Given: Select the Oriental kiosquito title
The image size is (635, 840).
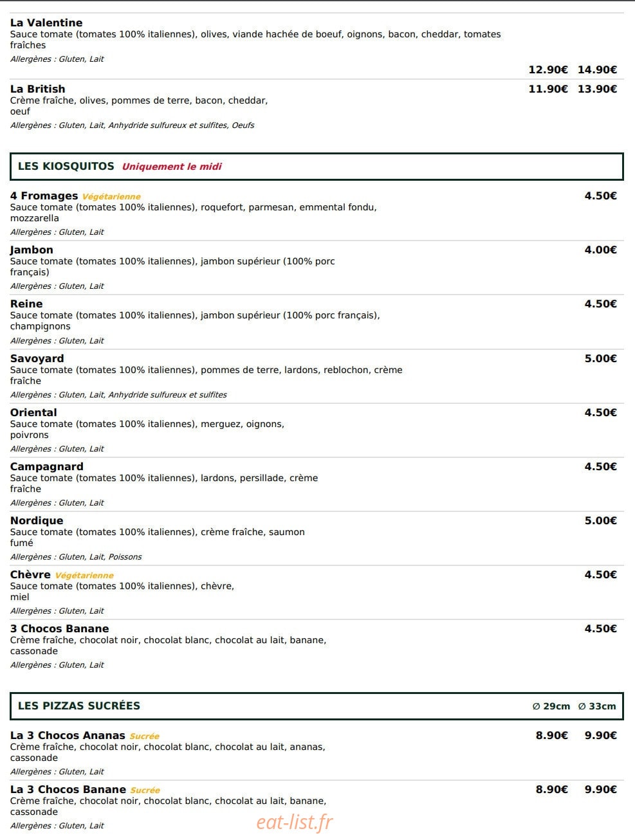Looking at the screenshot, I should pyautogui.click(x=33, y=412).
